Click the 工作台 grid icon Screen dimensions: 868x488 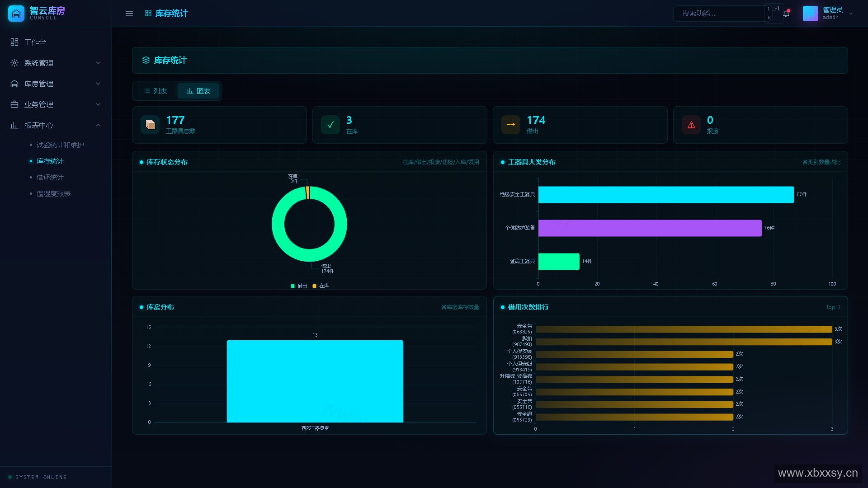coord(14,42)
